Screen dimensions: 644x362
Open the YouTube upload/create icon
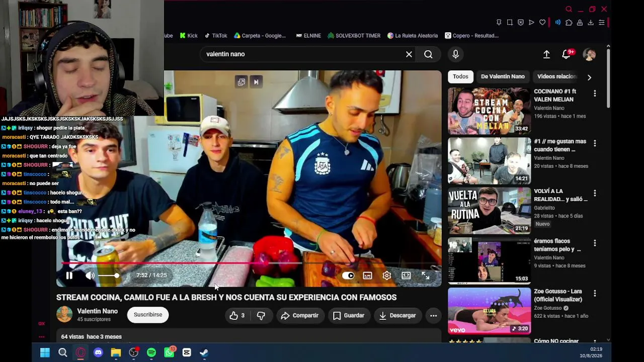[x=546, y=54]
